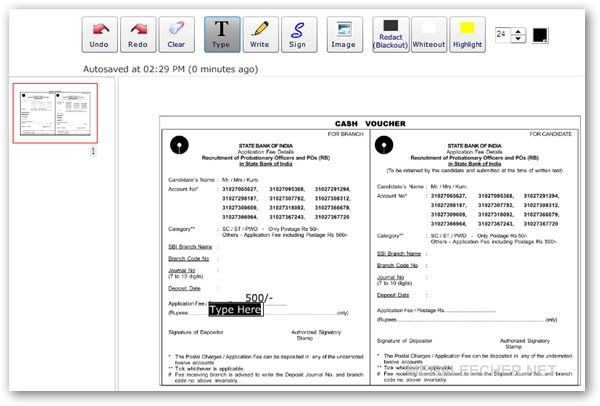This screenshot has height=406, width=600.
Task: Select the Type text tool
Action: coord(222,34)
